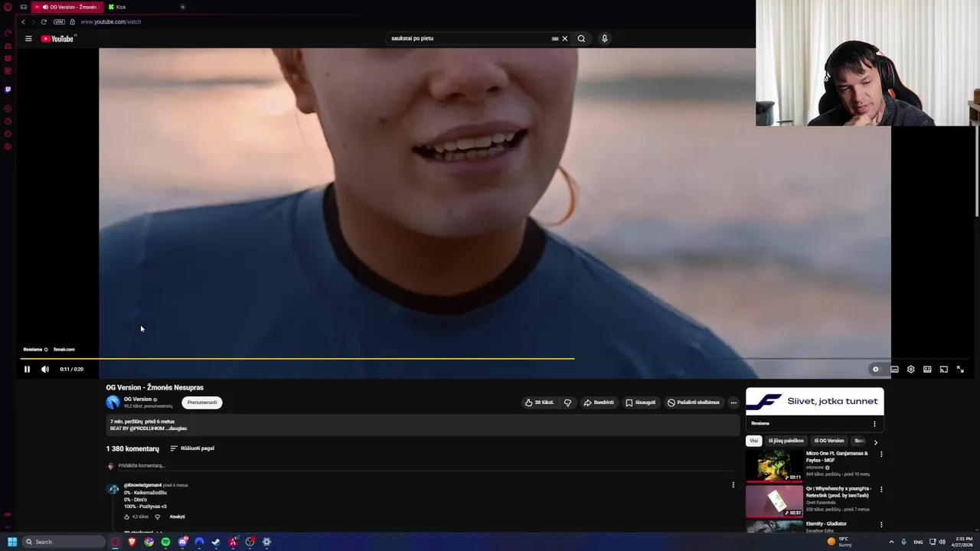This screenshot has width=980, height=551.
Task: Save the video with Išsaugoti
Action: coord(640,403)
